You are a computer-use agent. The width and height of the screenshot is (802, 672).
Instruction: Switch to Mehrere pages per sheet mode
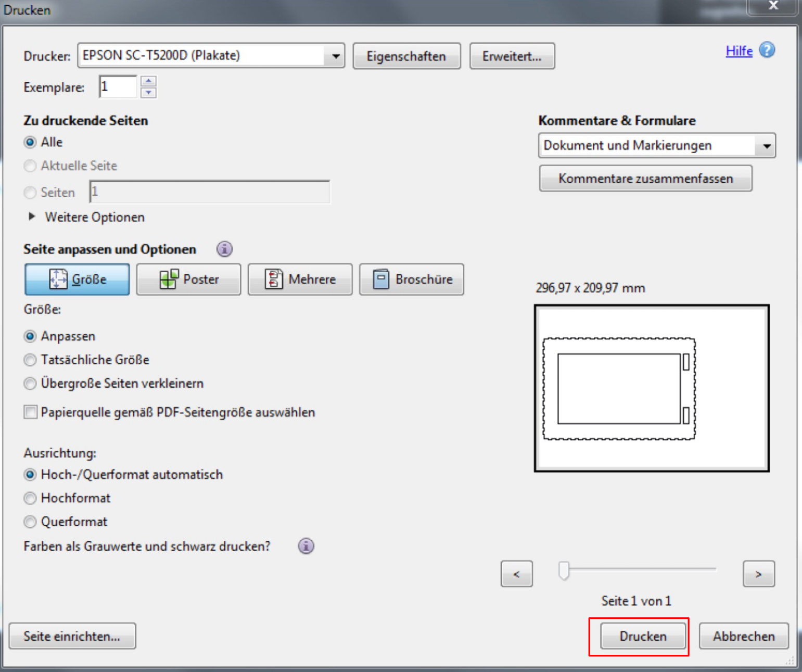300,280
